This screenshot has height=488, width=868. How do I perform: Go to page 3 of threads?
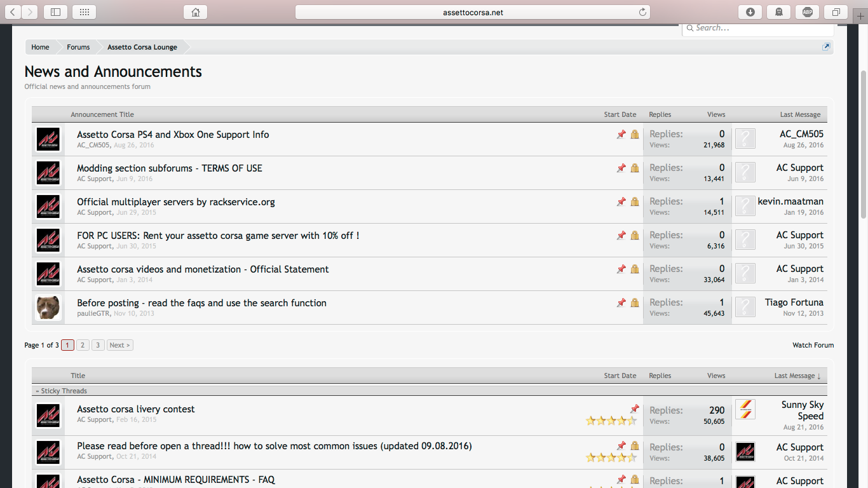(x=98, y=345)
